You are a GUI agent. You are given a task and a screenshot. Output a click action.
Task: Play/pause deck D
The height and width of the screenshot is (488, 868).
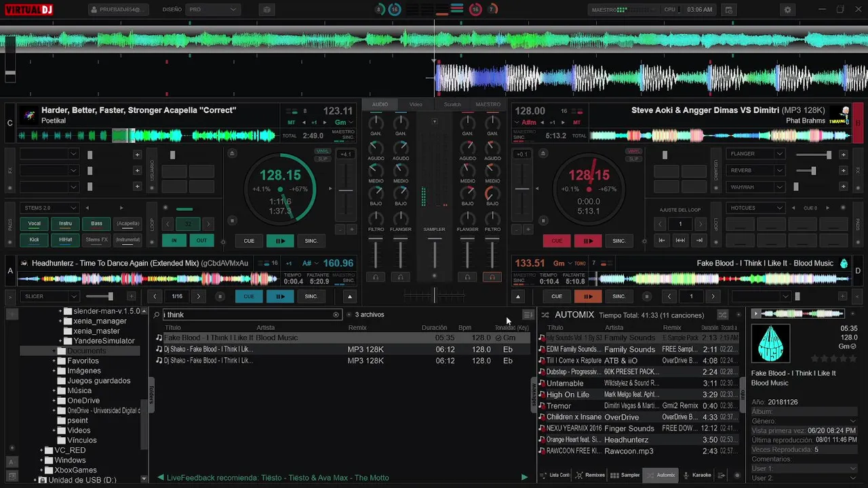point(588,296)
